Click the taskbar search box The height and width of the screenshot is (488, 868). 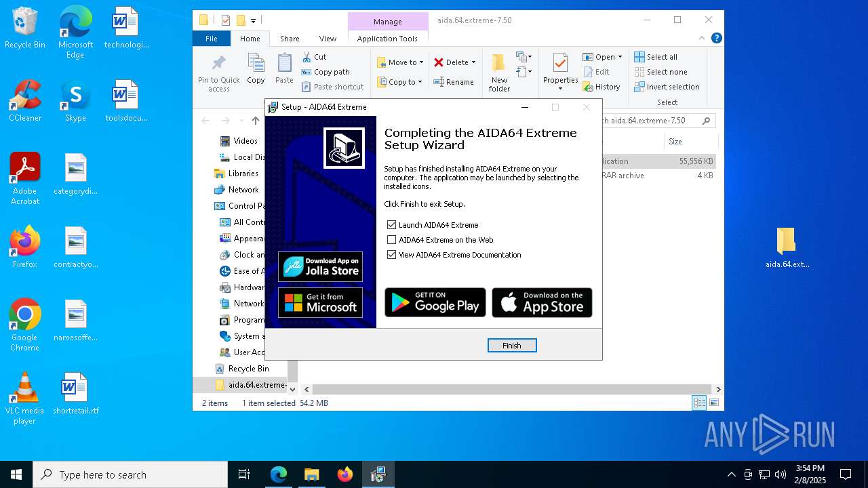point(130,474)
